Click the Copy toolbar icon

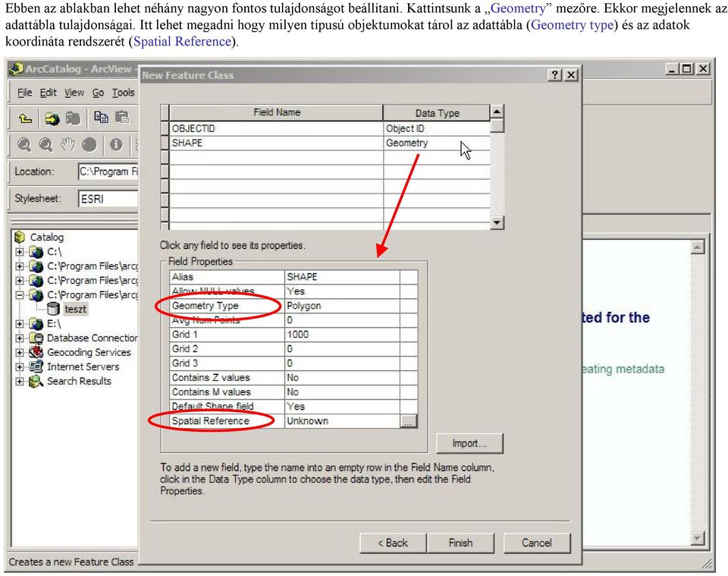101,118
